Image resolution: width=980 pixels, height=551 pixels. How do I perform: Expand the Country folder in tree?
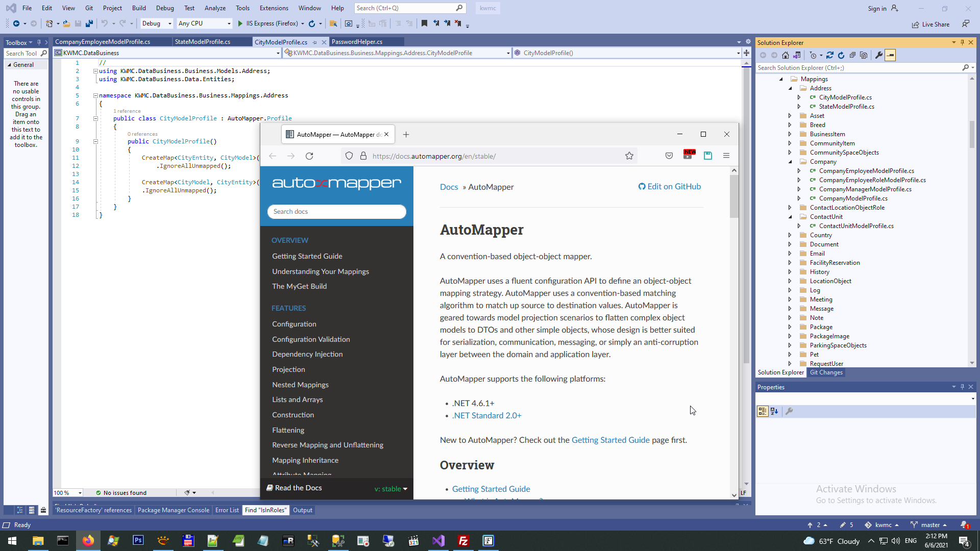click(x=790, y=235)
